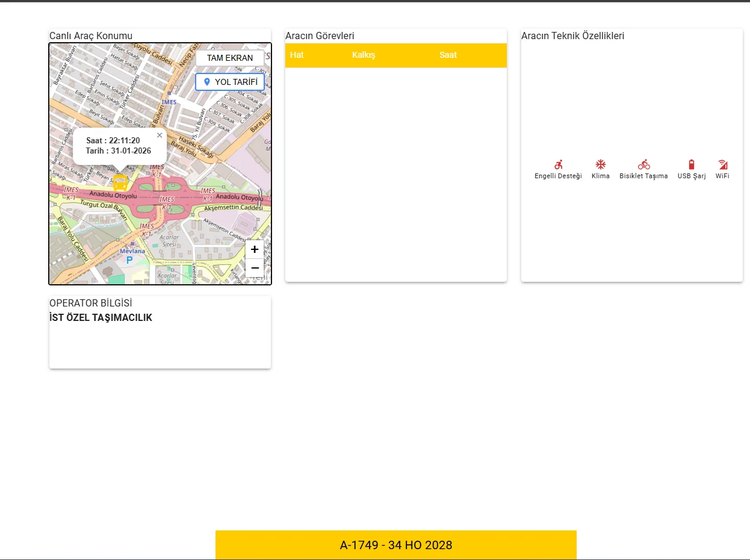Click the pin icon in YOL TARİFİ
Viewport: 750px width, 560px height.
click(207, 82)
